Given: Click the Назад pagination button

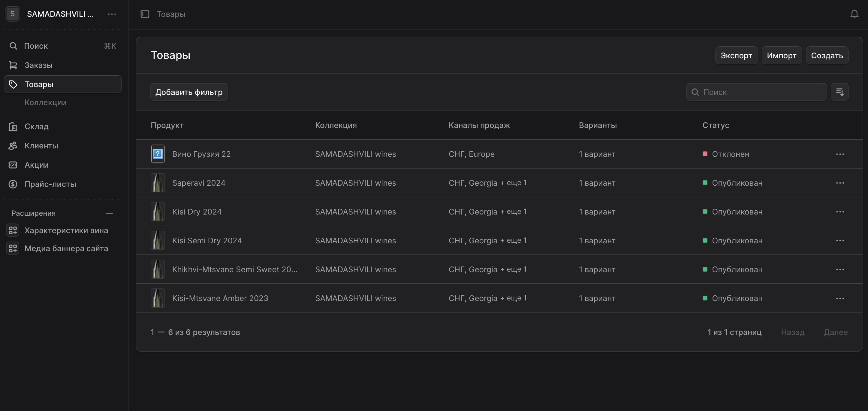Looking at the screenshot, I should (793, 332).
